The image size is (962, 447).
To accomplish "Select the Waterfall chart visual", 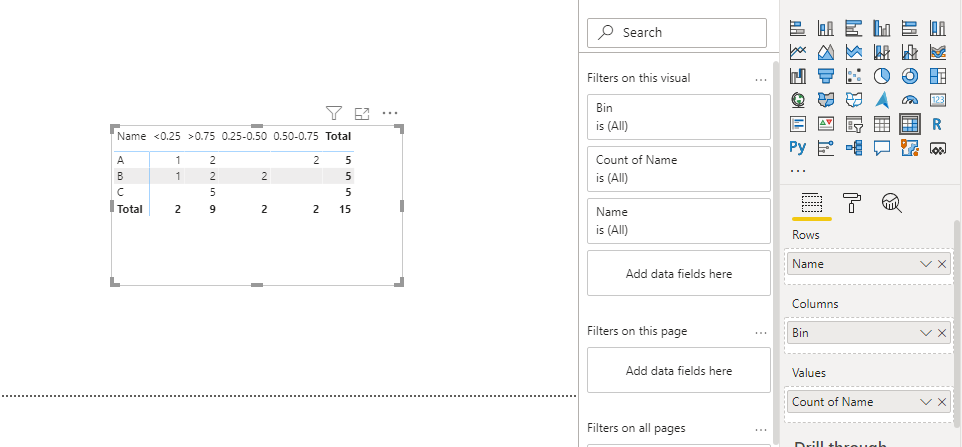I will pyautogui.click(x=798, y=75).
